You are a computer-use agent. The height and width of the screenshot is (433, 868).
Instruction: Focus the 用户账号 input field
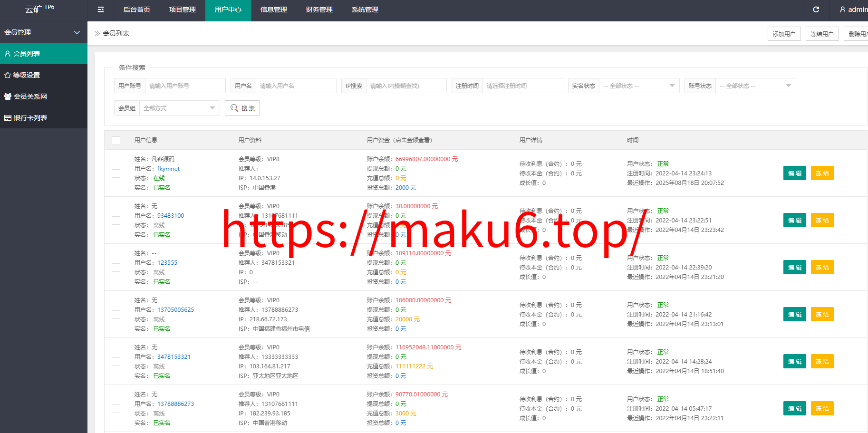185,86
